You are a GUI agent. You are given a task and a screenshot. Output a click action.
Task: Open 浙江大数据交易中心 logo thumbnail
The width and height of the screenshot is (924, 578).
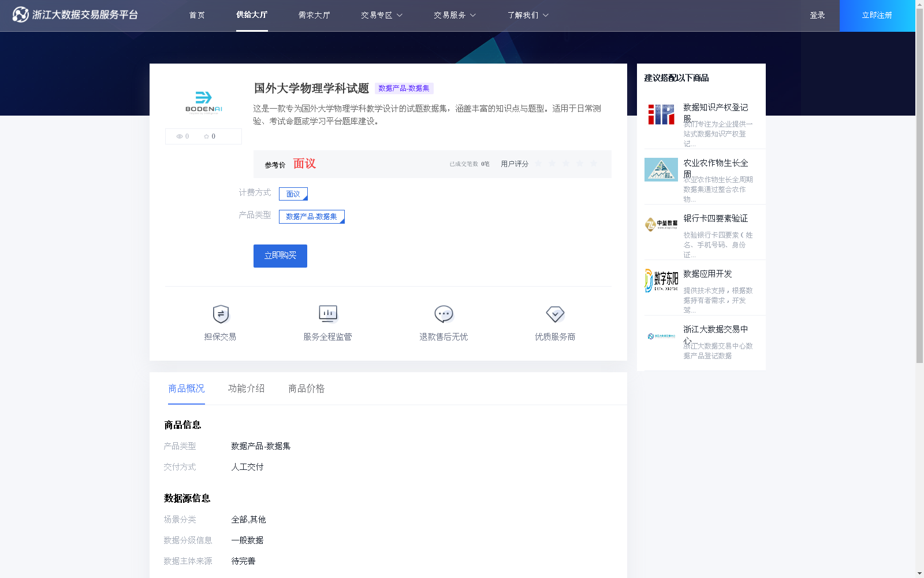[661, 336]
